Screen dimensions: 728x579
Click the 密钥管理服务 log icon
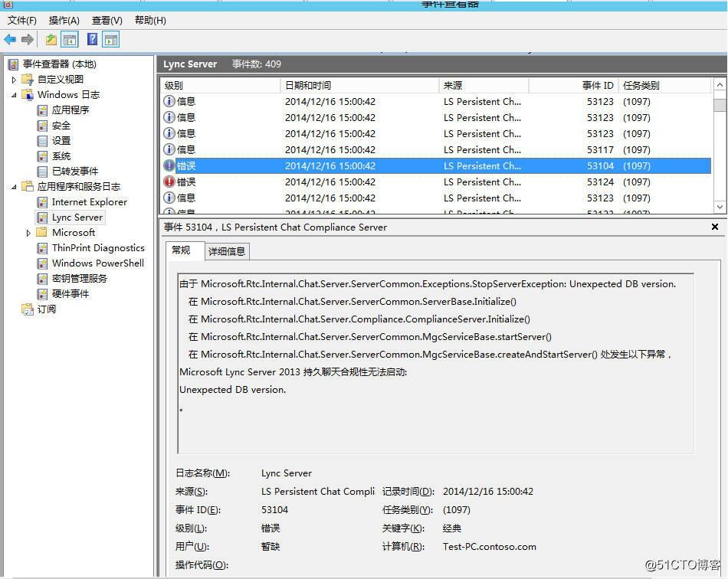[42, 278]
